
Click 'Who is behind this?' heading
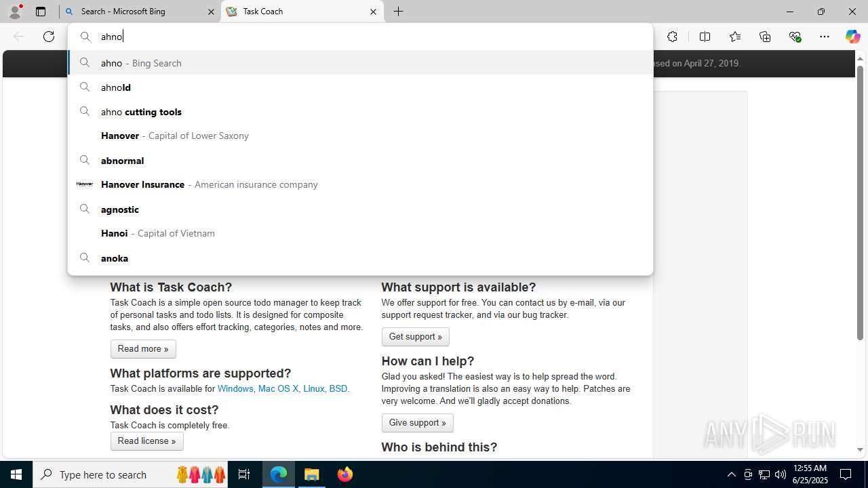coord(439,447)
